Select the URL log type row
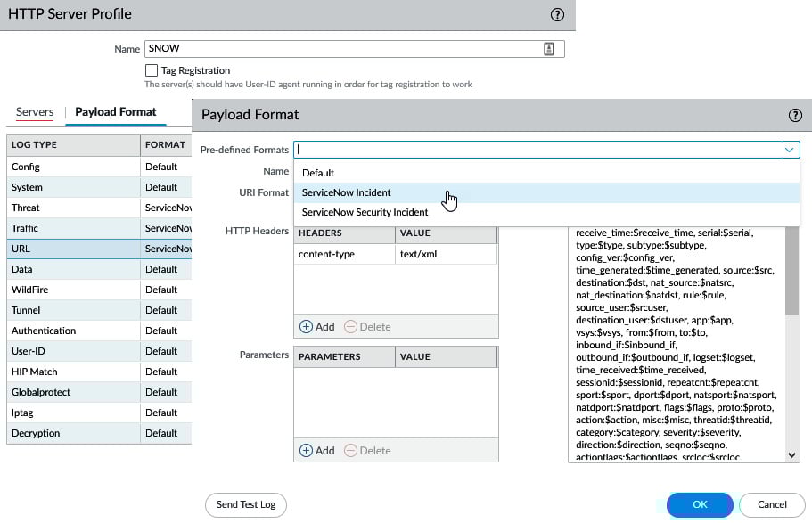Viewport: 812px width, 523px height. pos(99,249)
